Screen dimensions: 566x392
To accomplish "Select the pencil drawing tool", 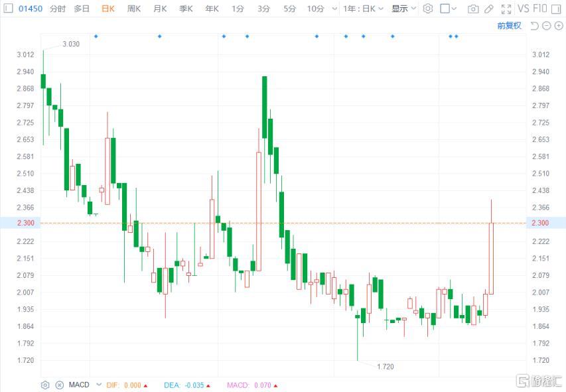I will pos(489,9).
